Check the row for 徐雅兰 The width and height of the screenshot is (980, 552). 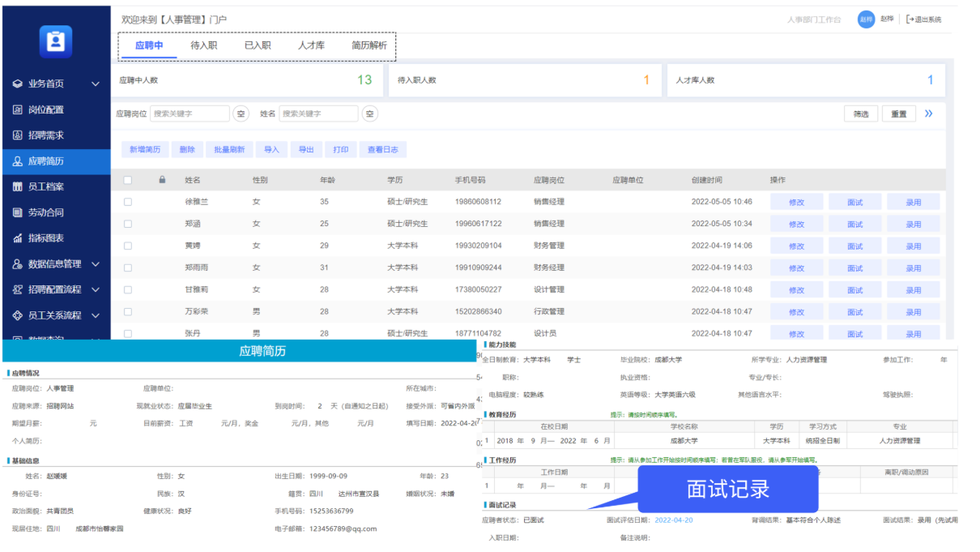click(127, 202)
